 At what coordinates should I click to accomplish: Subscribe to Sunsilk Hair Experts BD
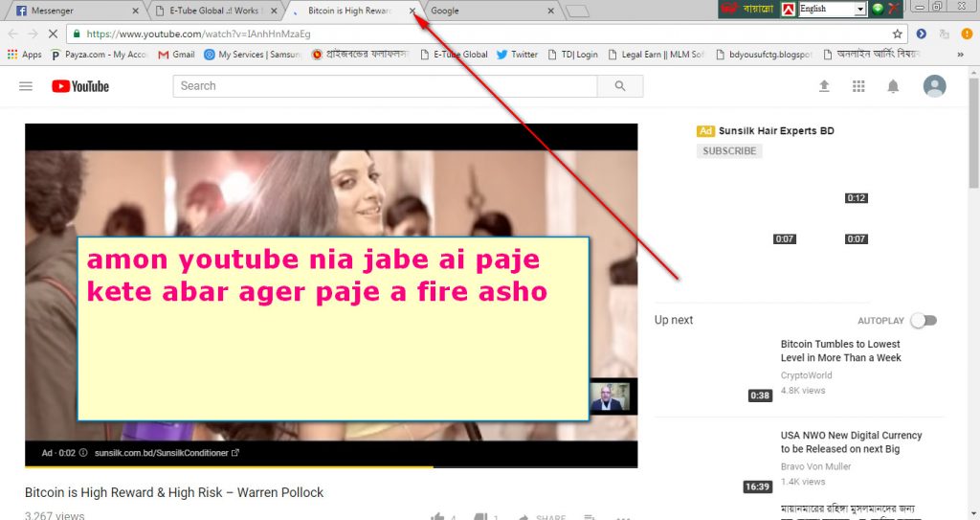point(729,151)
